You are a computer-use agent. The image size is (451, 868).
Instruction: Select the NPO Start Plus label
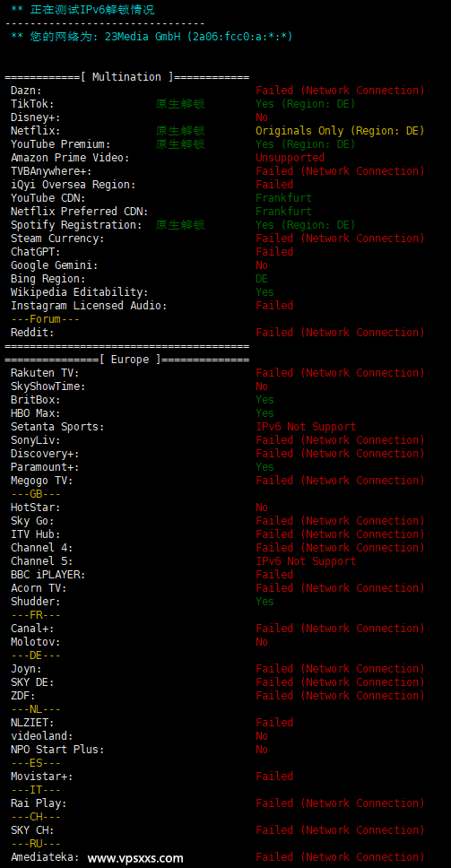(57, 750)
